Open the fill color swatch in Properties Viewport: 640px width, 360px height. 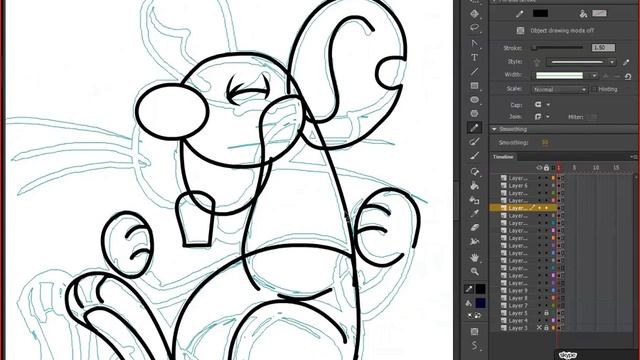pyautogui.click(x=599, y=14)
